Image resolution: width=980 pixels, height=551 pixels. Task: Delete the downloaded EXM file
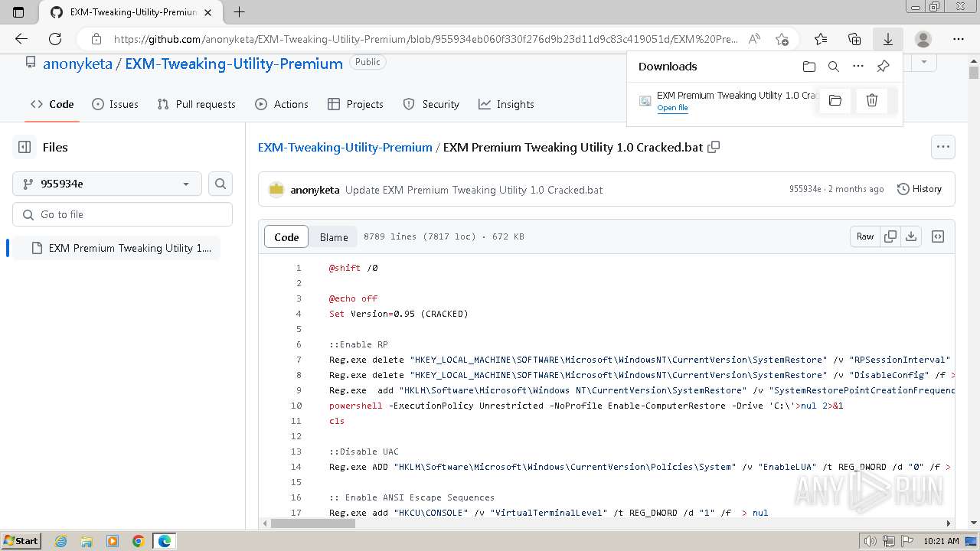coord(872,100)
